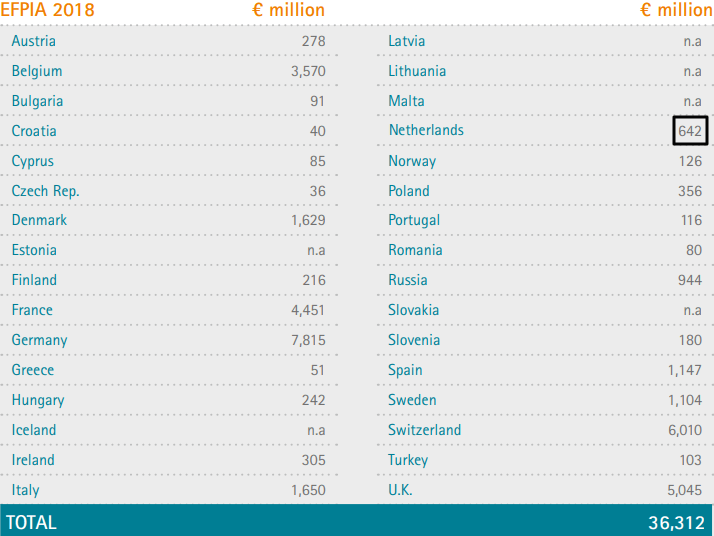Click the Norway value 126
Screen dimensions: 714x536
[x=689, y=161]
